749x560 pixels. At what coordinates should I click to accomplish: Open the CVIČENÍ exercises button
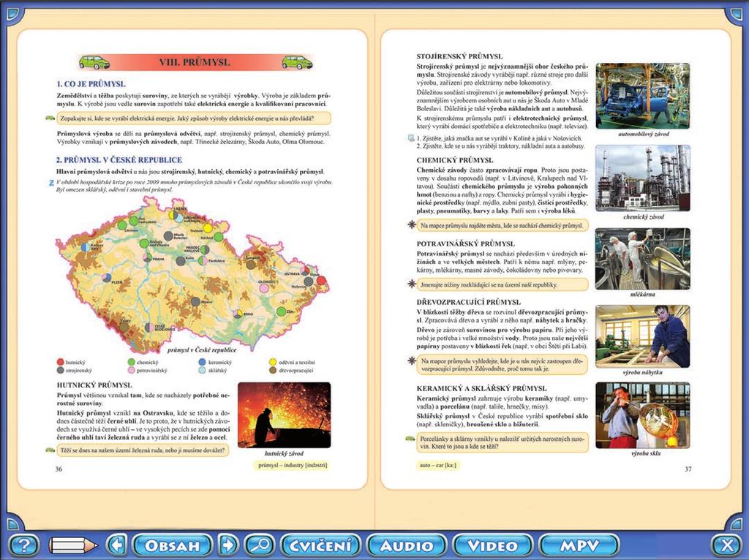[320, 545]
